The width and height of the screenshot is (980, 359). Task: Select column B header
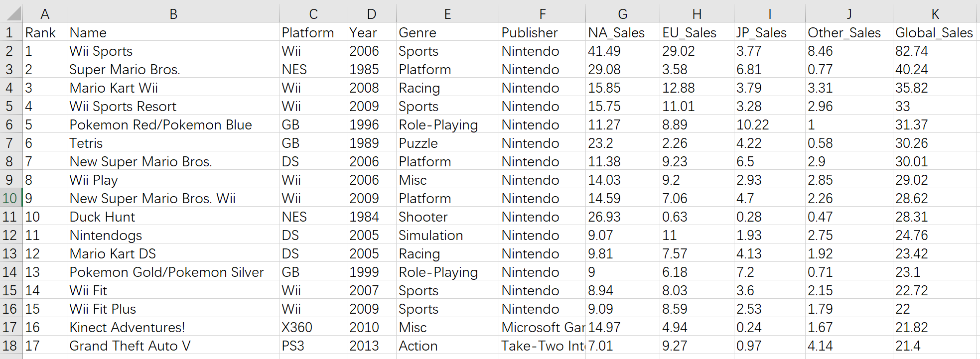[173, 14]
